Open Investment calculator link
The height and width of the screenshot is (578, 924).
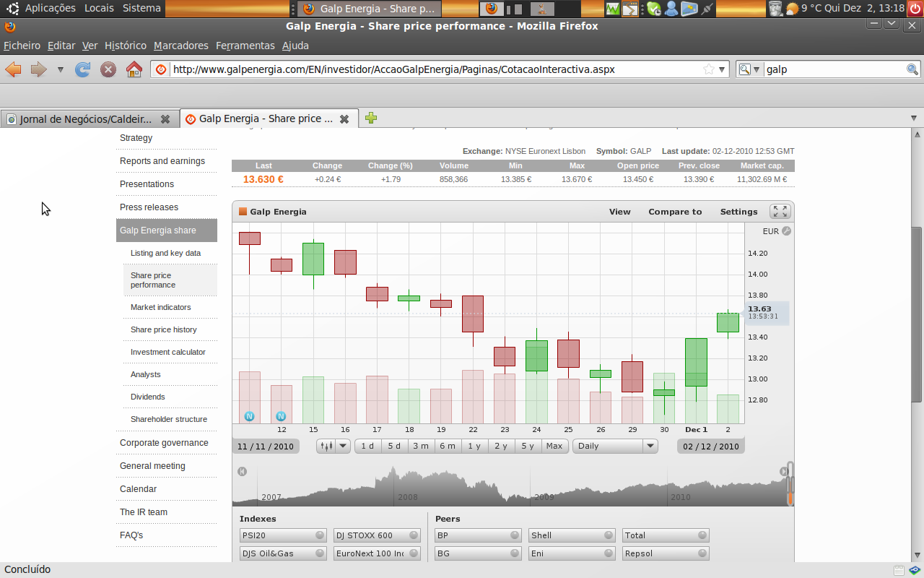pyautogui.click(x=168, y=352)
